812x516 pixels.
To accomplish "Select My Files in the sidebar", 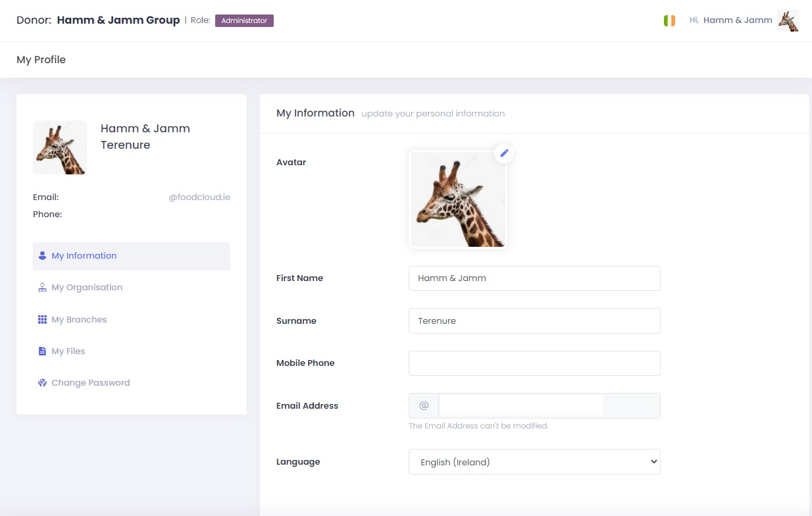I will (68, 351).
